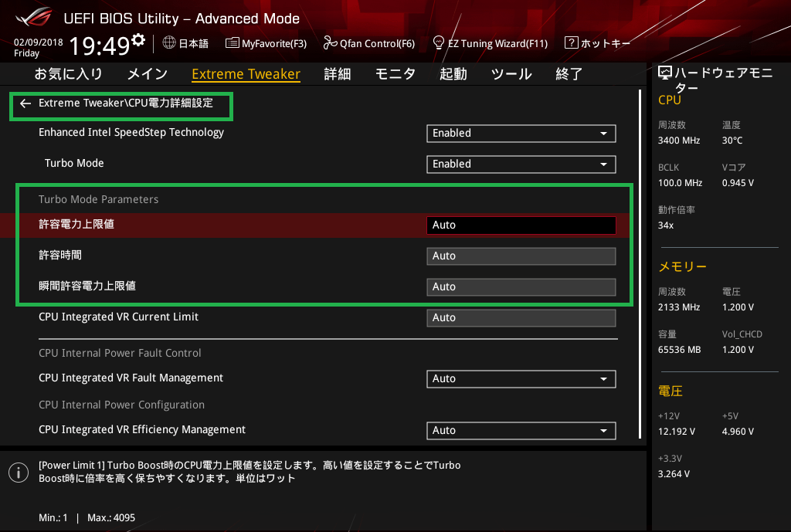Click the back arrow to Extreme Tweaker
The width and height of the screenshot is (791, 532).
pos(25,103)
